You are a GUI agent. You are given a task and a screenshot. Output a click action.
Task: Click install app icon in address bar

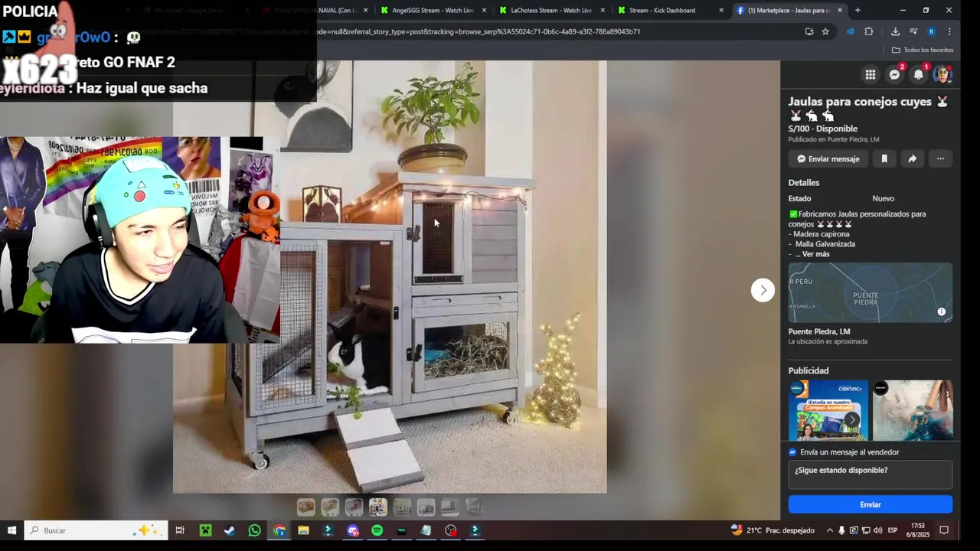point(809,31)
